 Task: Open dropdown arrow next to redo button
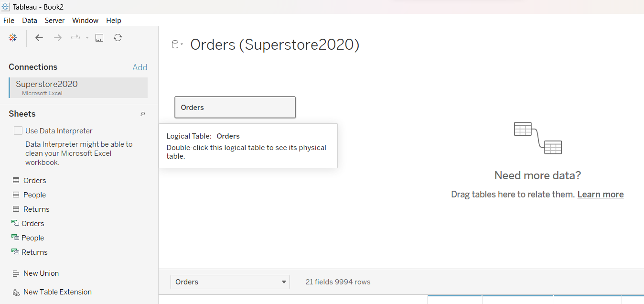(x=87, y=38)
